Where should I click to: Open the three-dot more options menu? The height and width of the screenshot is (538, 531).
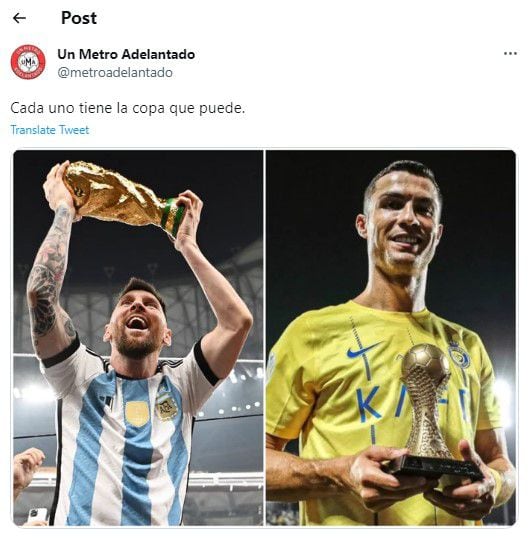510,54
